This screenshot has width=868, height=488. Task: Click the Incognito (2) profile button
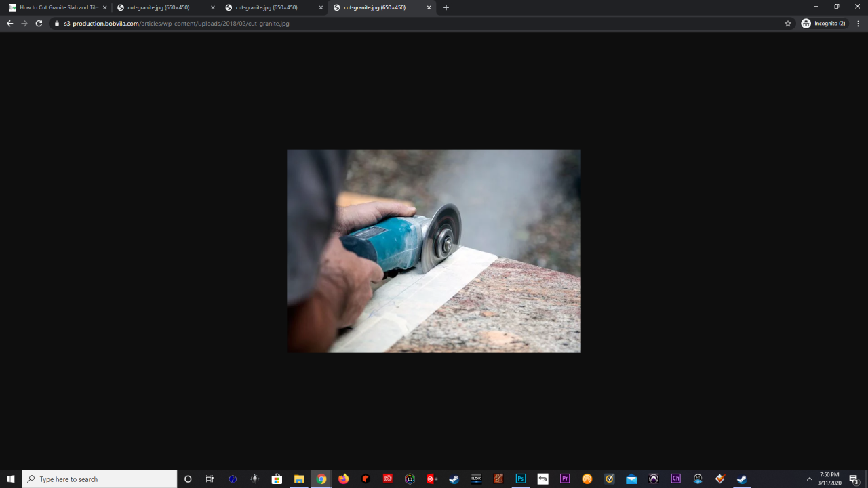[x=824, y=24]
